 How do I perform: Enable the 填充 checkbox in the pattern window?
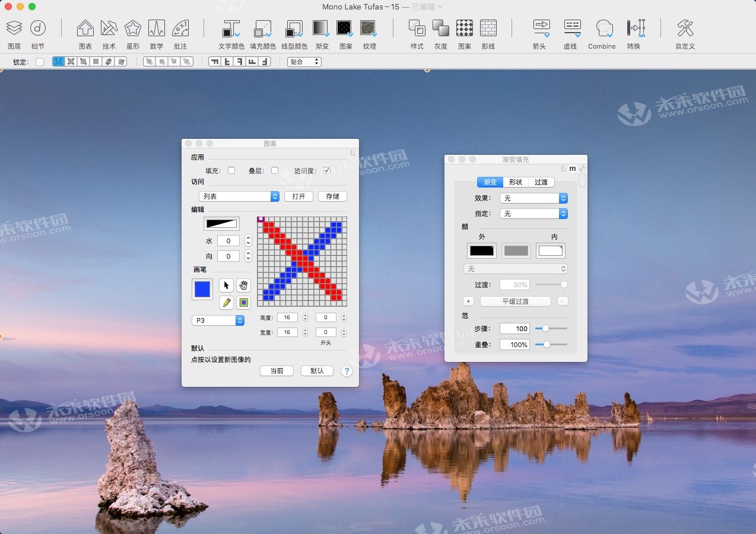pyautogui.click(x=231, y=170)
